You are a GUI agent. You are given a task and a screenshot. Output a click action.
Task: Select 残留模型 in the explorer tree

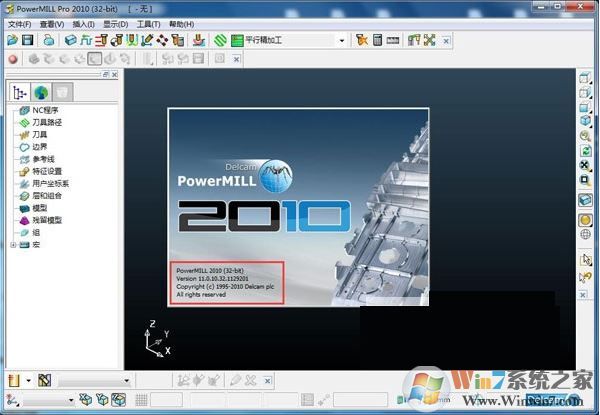[x=47, y=220]
